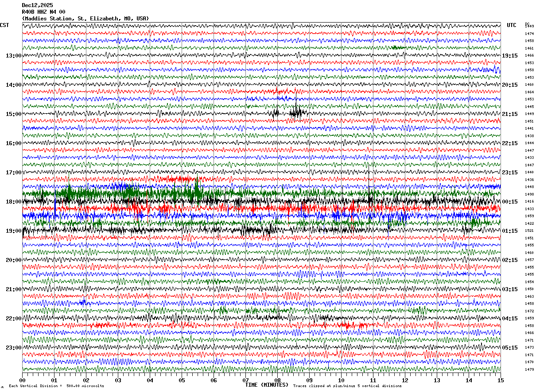Click minute 03 on the time axis
Viewport: 536px width, 392px height.
[118, 380]
